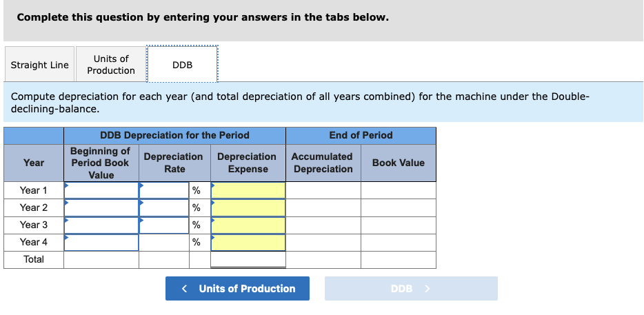This screenshot has height=315, width=644.
Task: Click Year 4 Depreciation Rate field
Action: point(164,242)
